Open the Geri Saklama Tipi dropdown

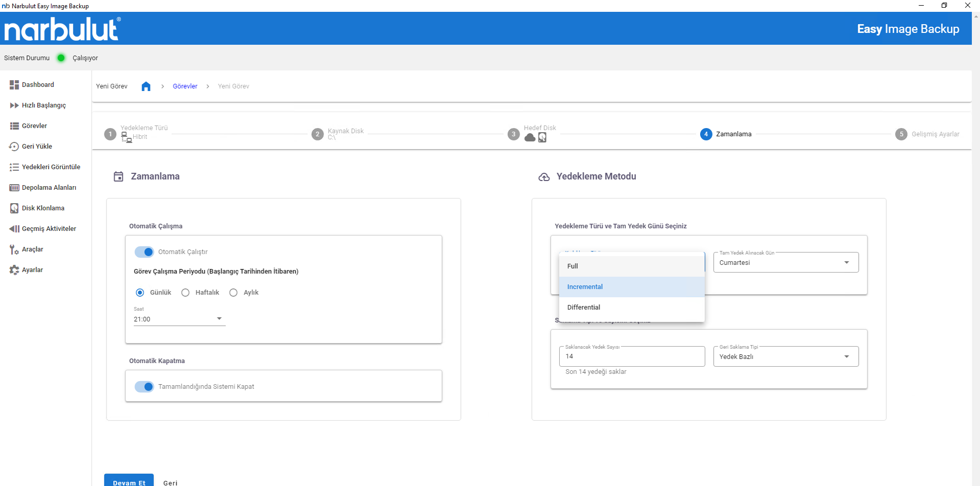[x=786, y=357]
